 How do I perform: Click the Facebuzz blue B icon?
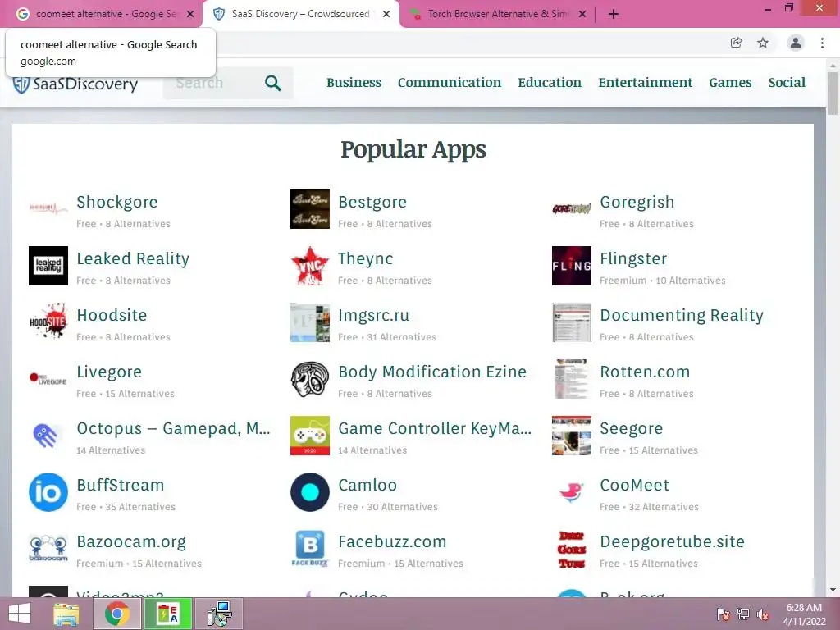(x=309, y=549)
